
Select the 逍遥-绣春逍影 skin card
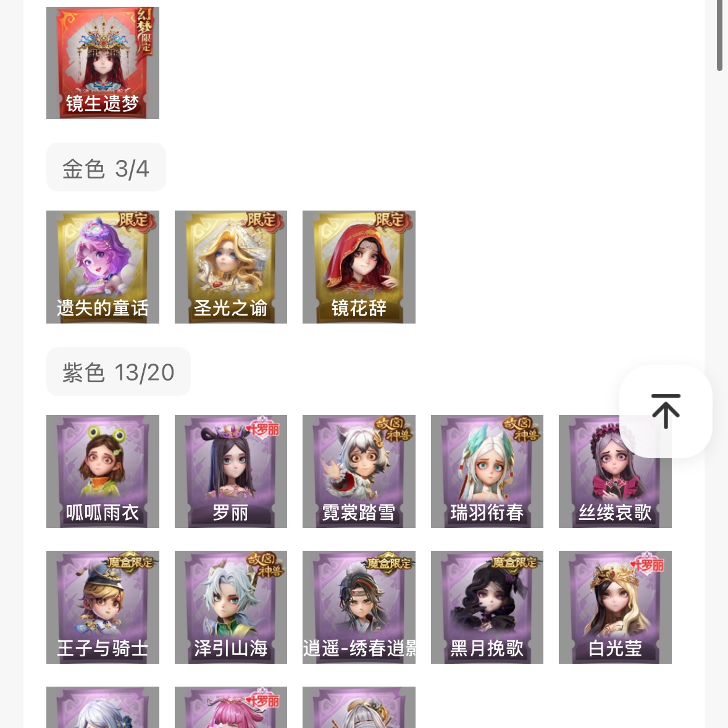359,607
